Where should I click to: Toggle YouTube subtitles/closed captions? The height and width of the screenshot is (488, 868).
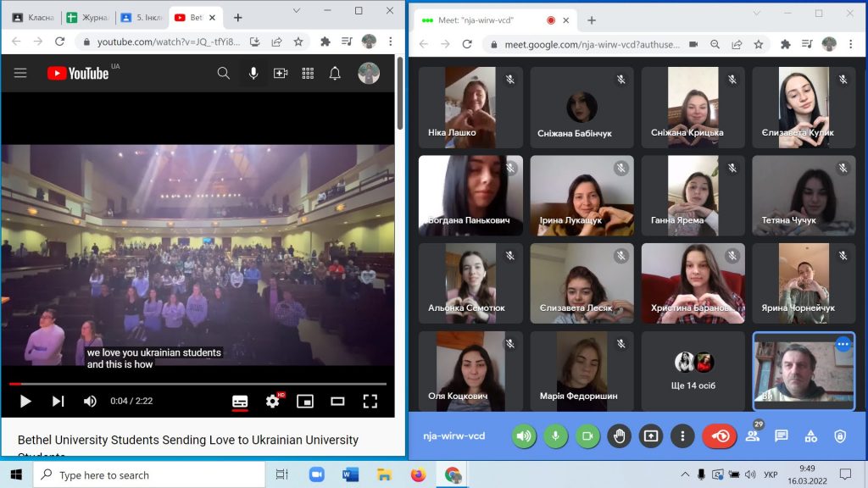240,401
